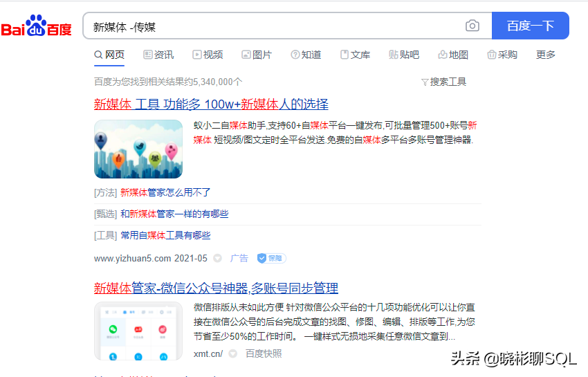Screen dimensions: 588x377
Task: Expand the 更多 menu
Action: tap(546, 55)
